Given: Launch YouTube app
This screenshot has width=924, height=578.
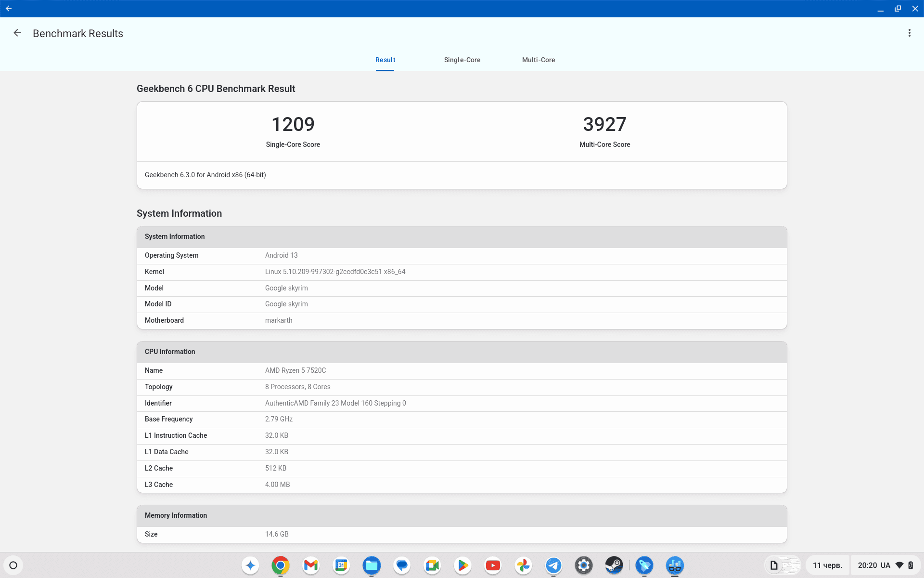Looking at the screenshot, I should click(492, 565).
